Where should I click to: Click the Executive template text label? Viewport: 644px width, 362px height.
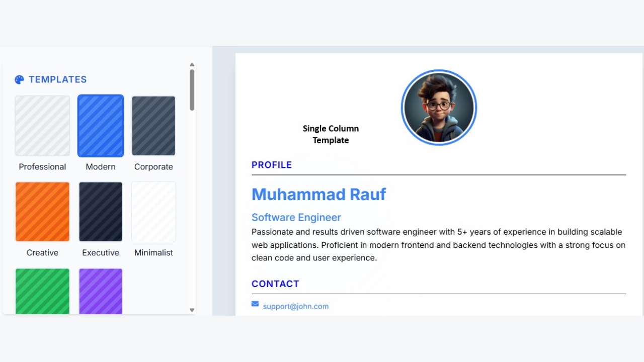click(101, 253)
